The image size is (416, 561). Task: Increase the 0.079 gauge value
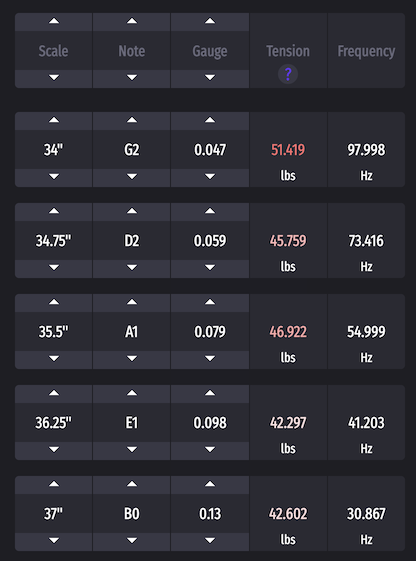pyautogui.click(x=210, y=303)
